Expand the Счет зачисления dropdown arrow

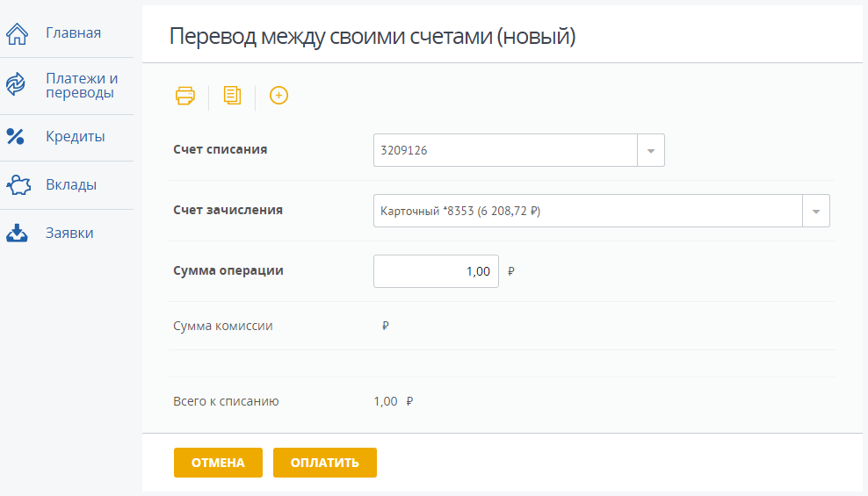pyautogui.click(x=816, y=212)
